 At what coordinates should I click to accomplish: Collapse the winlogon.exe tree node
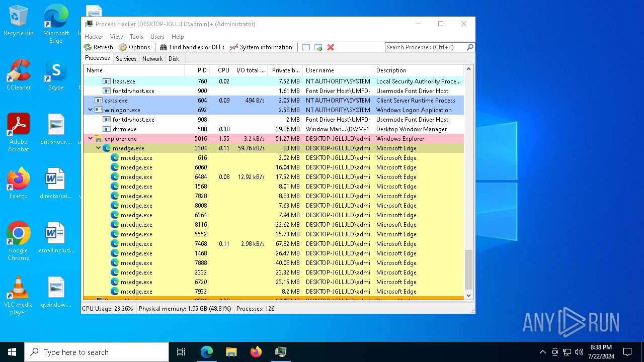(91, 110)
